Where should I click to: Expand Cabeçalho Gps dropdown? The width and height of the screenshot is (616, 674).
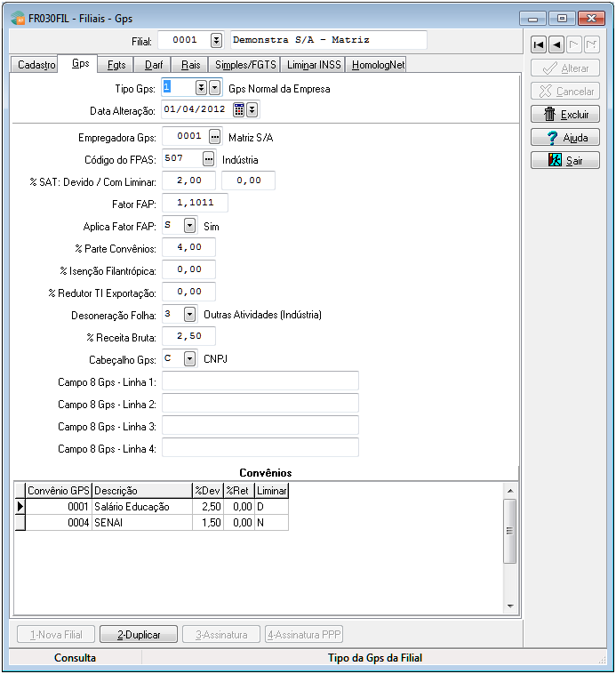[190, 359]
